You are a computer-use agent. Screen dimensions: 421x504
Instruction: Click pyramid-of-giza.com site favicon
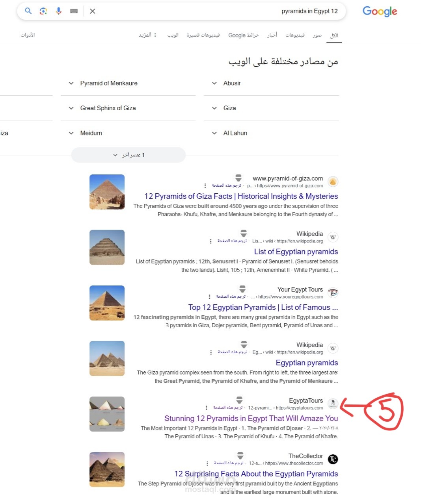tap(333, 182)
